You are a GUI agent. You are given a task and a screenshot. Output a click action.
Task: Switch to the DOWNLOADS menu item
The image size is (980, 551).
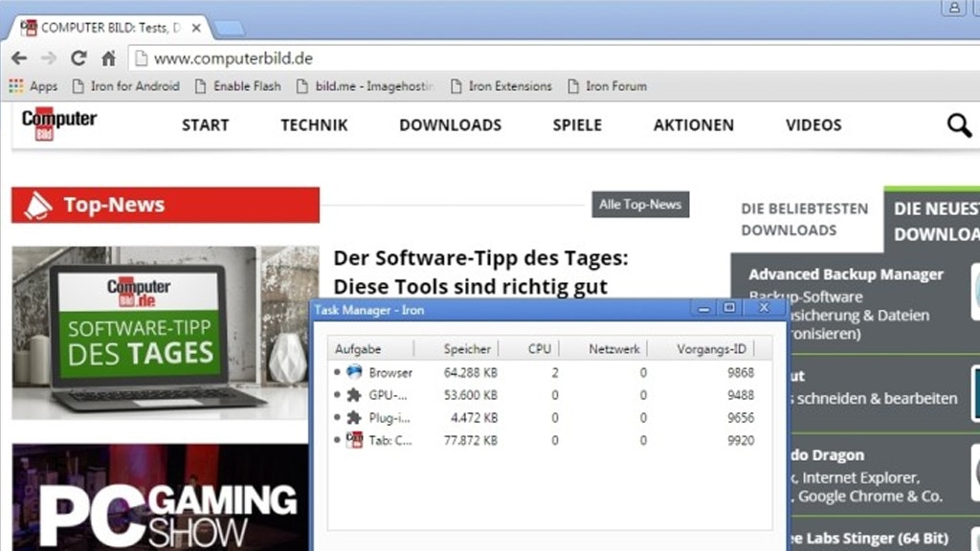pos(450,125)
